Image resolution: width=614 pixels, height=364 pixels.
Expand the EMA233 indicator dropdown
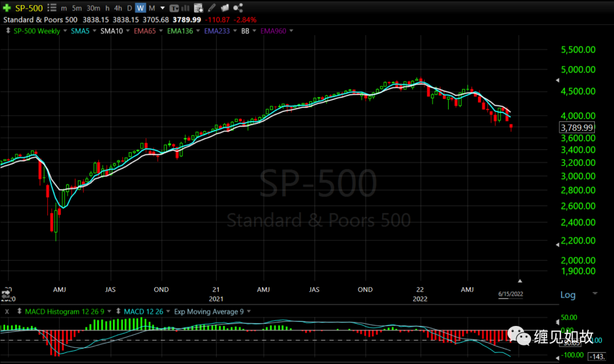tap(235, 31)
